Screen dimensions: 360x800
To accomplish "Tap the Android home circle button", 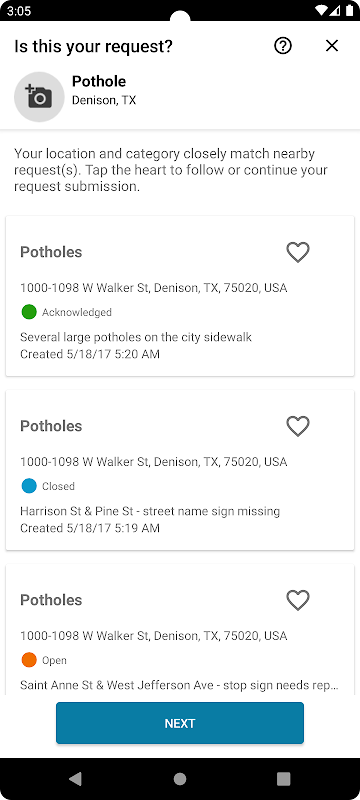I will pyautogui.click(x=180, y=779).
